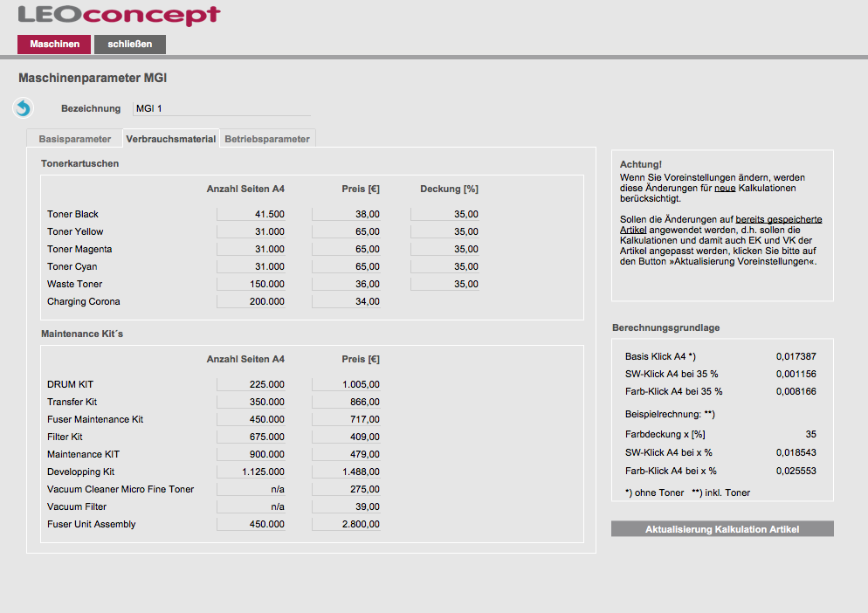
Task: Edit Toner Yellow coverage field
Action: pyautogui.click(x=444, y=231)
